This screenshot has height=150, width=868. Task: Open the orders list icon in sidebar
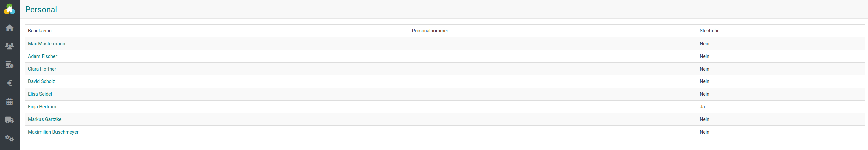pyautogui.click(x=10, y=64)
